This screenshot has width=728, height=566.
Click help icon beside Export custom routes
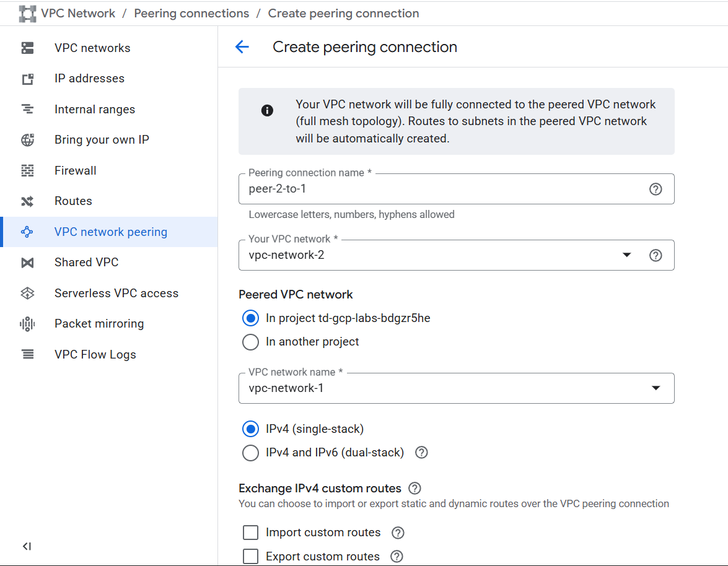(397, 557)
